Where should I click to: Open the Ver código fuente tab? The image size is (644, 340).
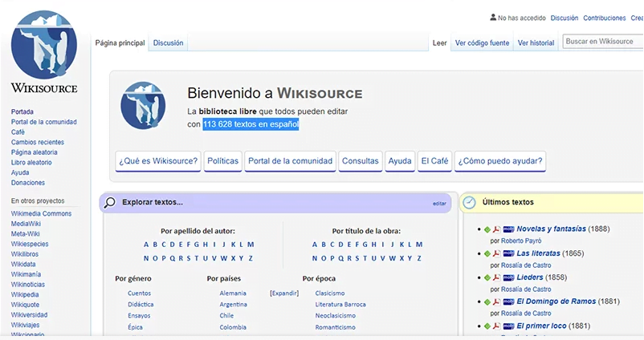[x=482, y=43]
